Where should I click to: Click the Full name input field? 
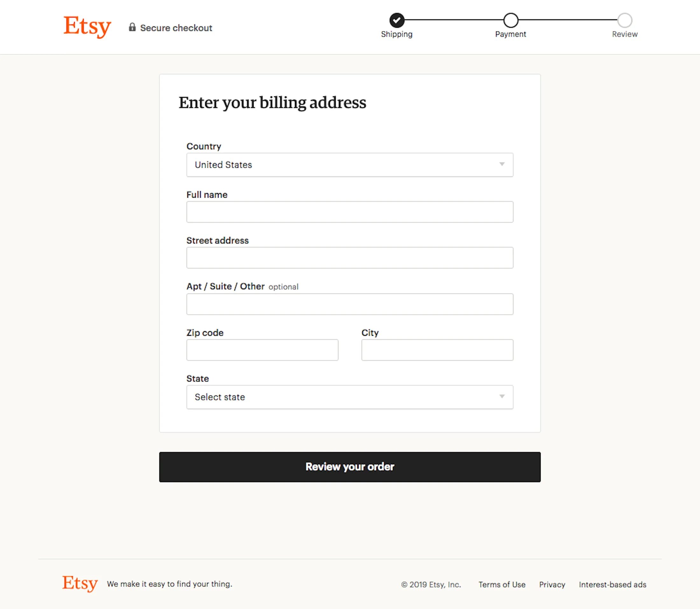[350, 211]
